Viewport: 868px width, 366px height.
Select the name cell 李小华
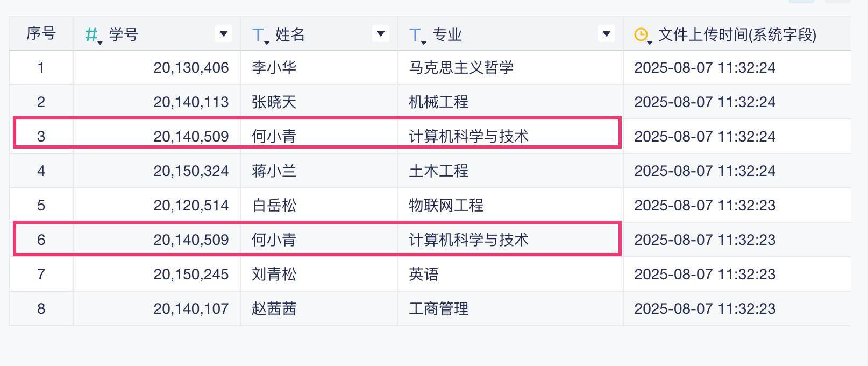tap(274, 68)
